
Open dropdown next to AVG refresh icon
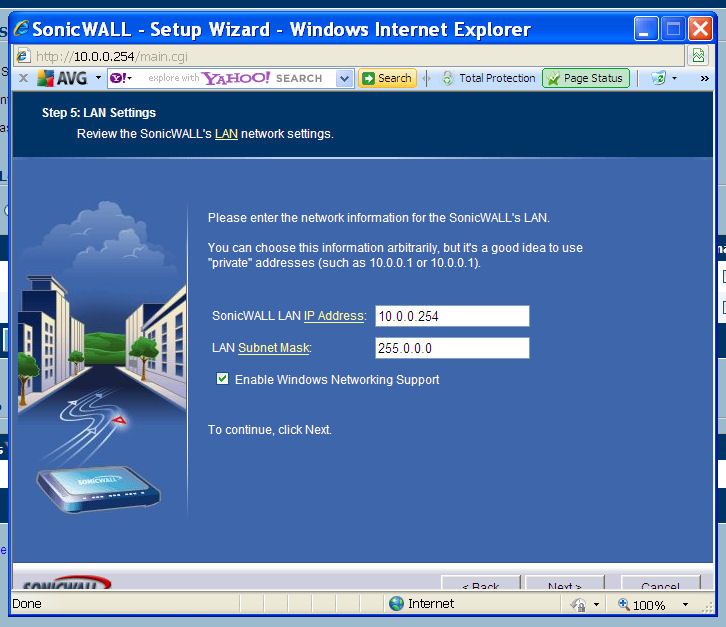(675, 78)
